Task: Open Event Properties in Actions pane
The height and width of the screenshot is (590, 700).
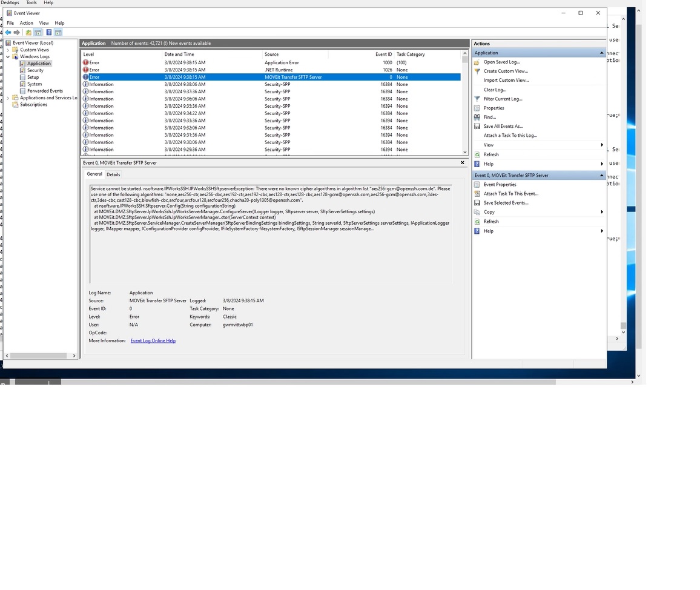Action: pos(500,185)
